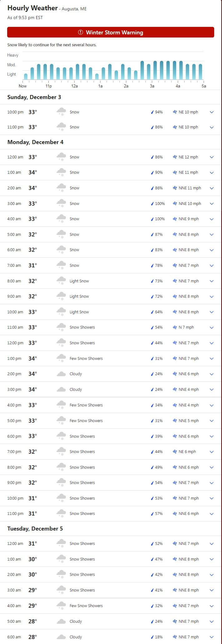222x644 pixels.
Task: Expand details for 8:00 am Light Snow
Action: point(212,281)
